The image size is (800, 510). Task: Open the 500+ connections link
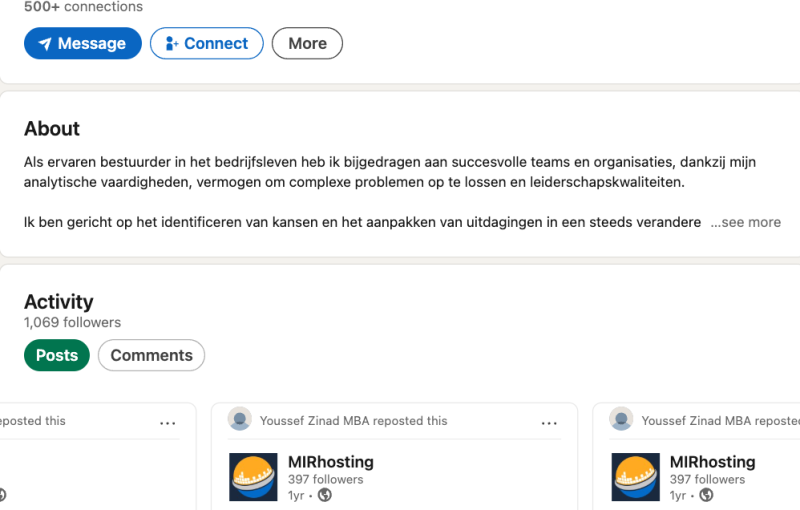[83, 7]
